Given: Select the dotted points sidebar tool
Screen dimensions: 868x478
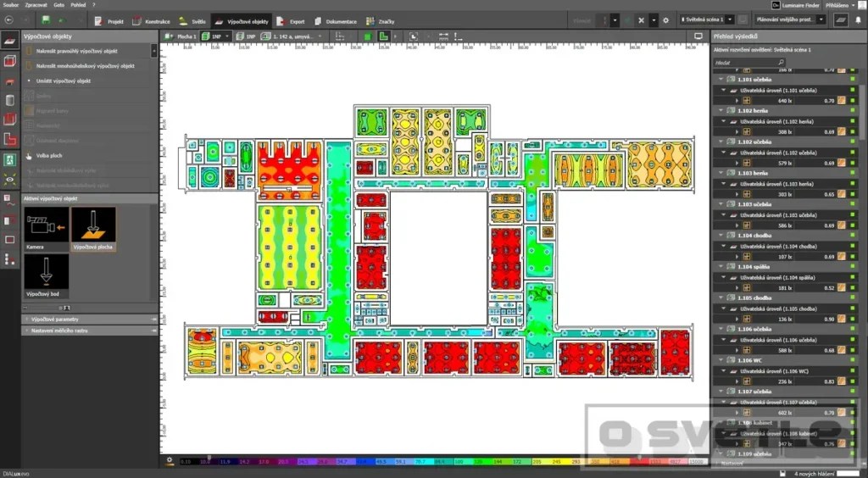Looking at the screenshot, I should 9,259.
